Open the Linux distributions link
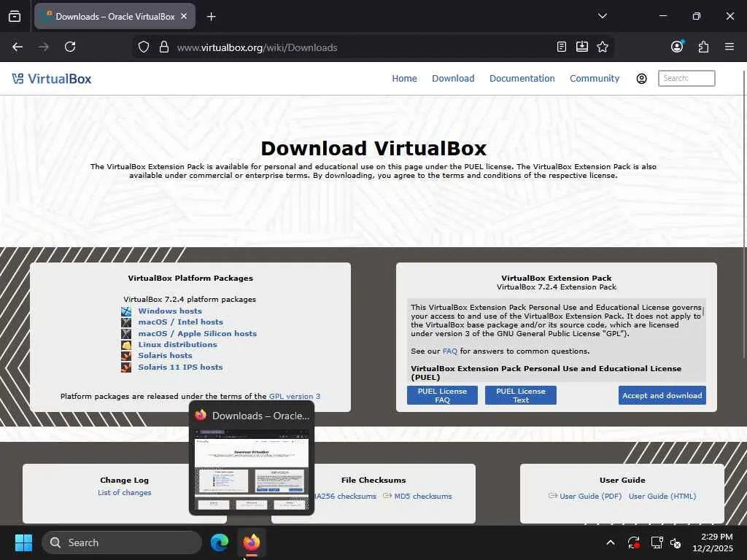The image size is (747, 560). click(178, 344)
